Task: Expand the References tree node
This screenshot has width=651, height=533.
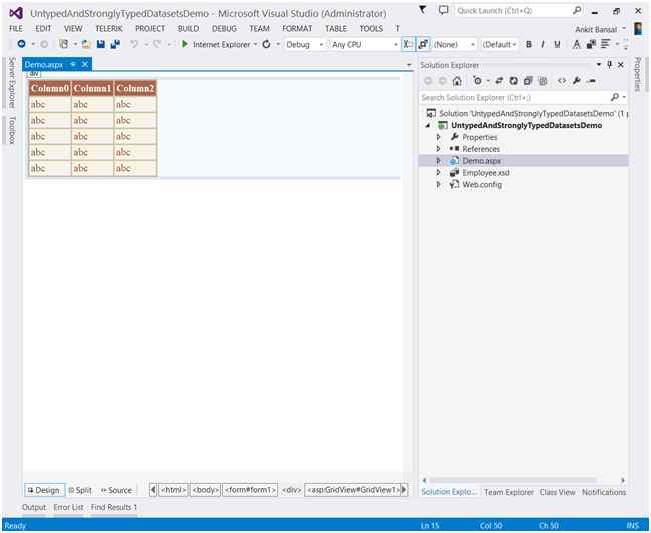Action: 438,149
